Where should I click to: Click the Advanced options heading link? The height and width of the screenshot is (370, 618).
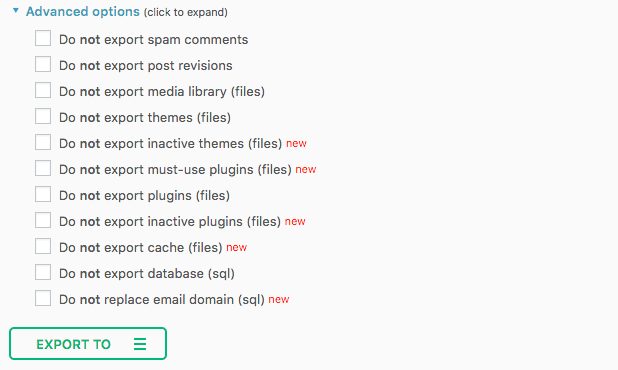coord(83,12)
